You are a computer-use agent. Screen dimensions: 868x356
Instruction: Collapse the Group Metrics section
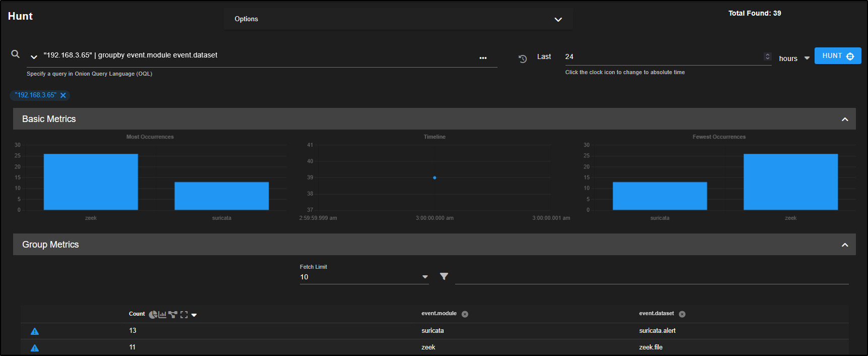845,245
